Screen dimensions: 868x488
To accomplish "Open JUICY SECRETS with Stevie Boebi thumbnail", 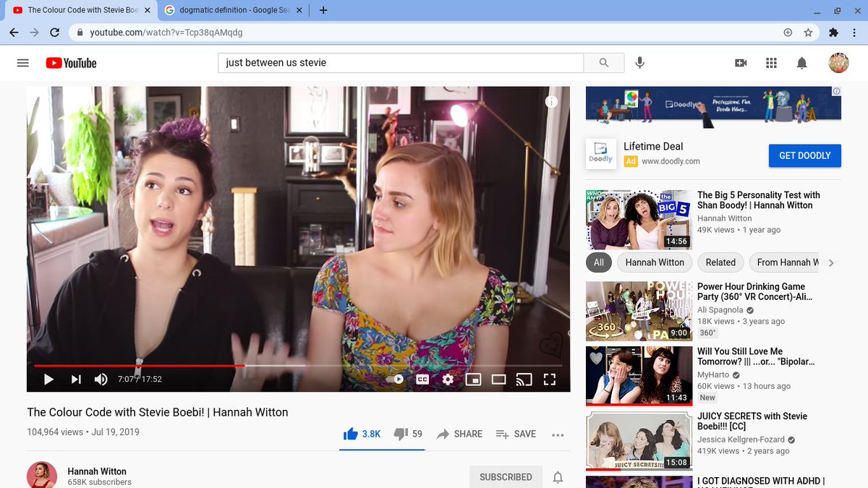I will pos(639,441).
